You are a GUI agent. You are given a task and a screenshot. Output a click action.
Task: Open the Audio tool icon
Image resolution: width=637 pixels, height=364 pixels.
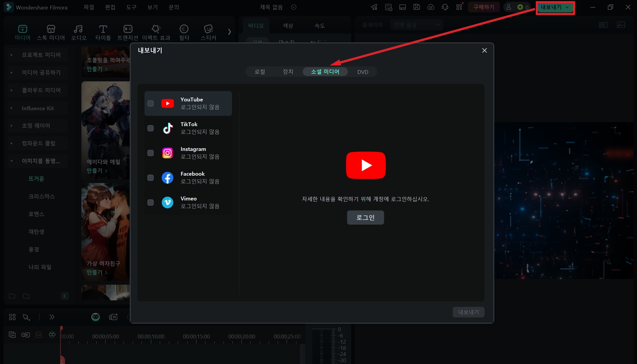[x=78, y=29]
